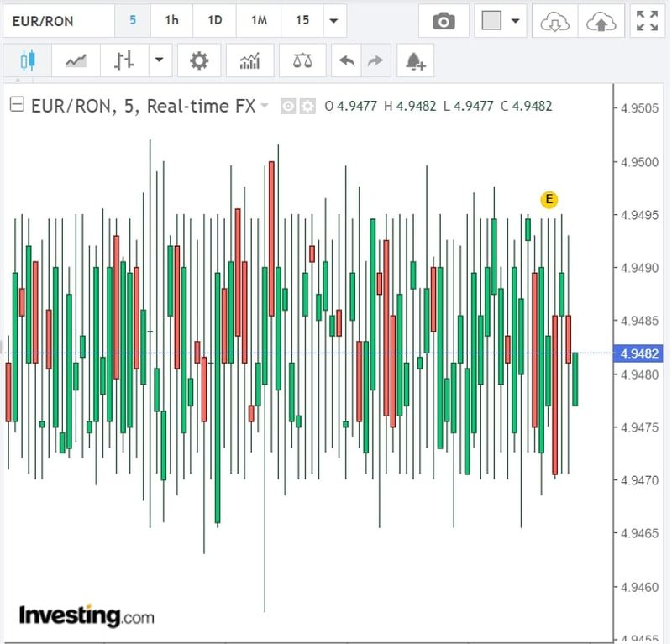Click the C 4.9482 close value
This screenshot has width=672, height=644.
(527, 106)
